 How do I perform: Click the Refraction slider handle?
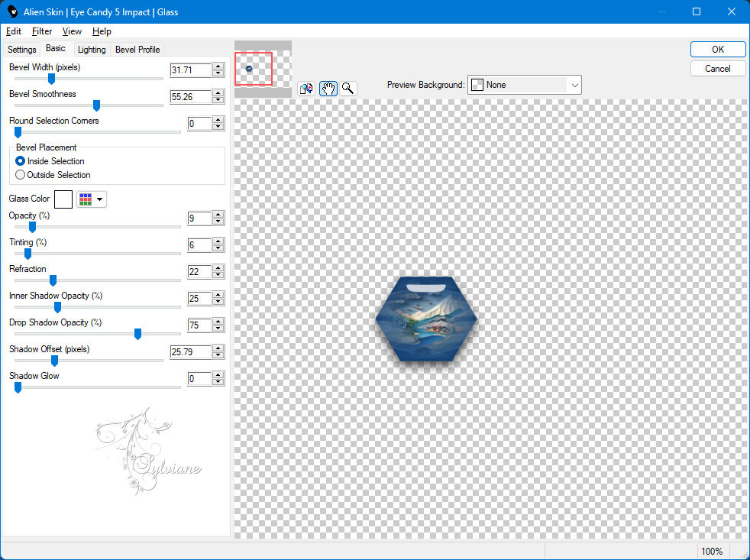pyautogui.click(x=53, y=280)
